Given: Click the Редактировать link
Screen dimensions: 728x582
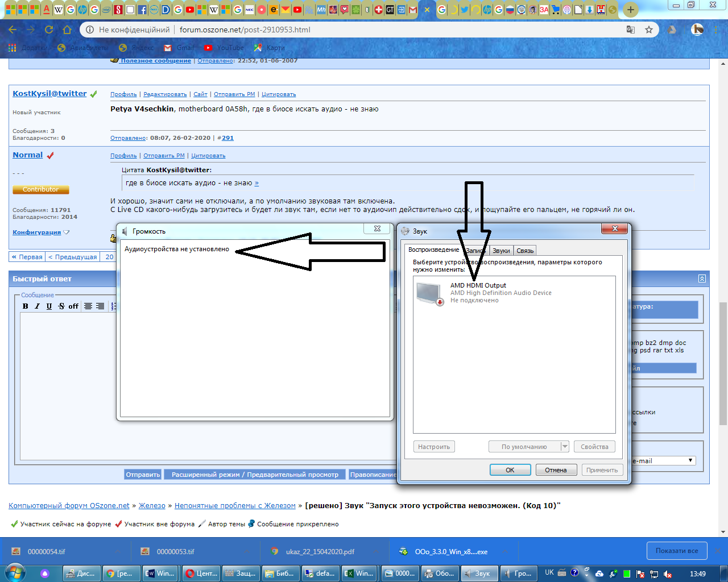Looking at the screenshot, I should point(165,94).
